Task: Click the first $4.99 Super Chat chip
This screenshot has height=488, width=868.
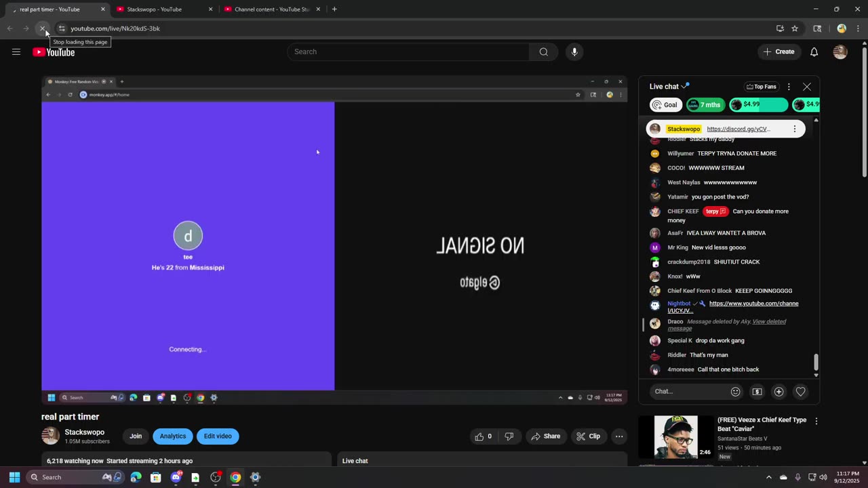Action: pos(758,105)
